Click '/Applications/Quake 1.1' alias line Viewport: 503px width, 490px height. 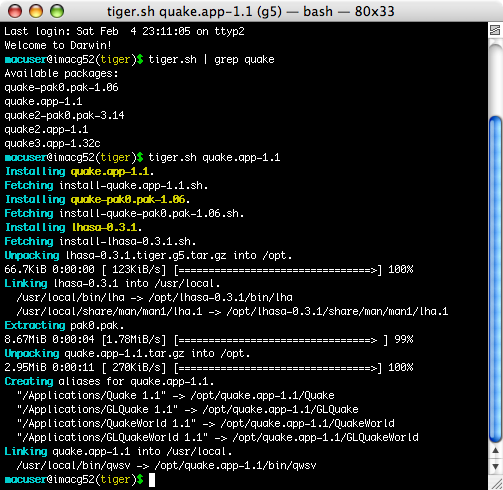pyautogui.click(x=175, y=395)
